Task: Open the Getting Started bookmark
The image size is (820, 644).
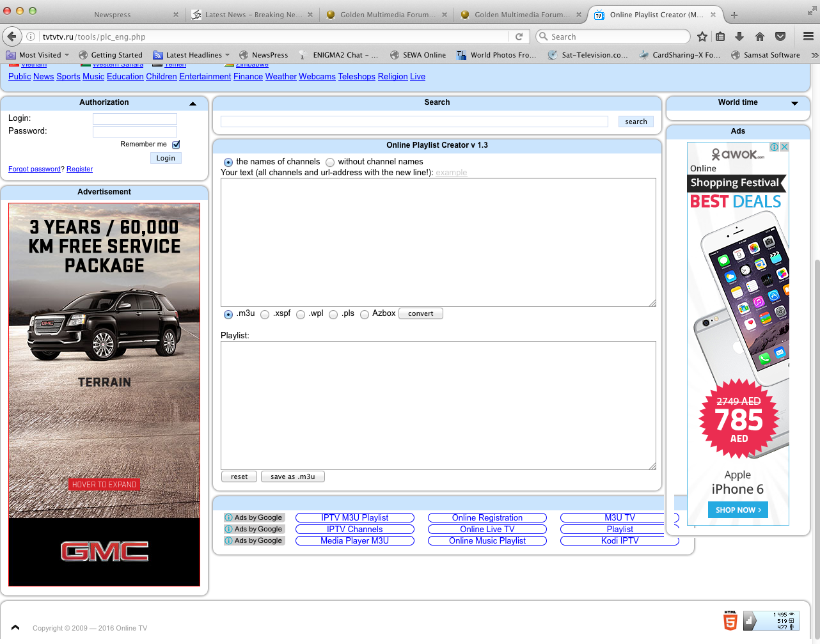Action: (111, 55)
